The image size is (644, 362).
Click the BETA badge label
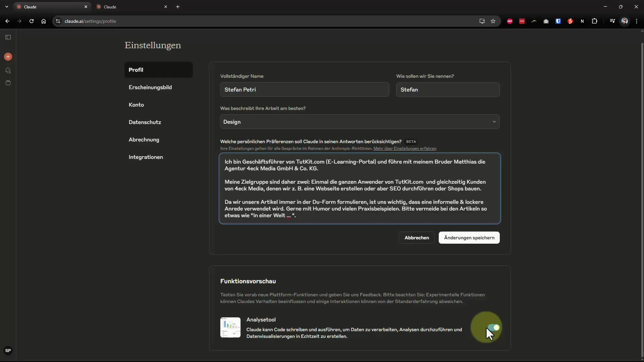click(x=411, y=142)
